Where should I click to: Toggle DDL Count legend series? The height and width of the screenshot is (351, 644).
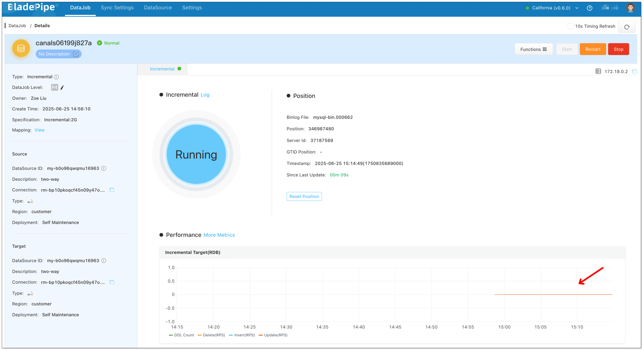click(181, 335)
